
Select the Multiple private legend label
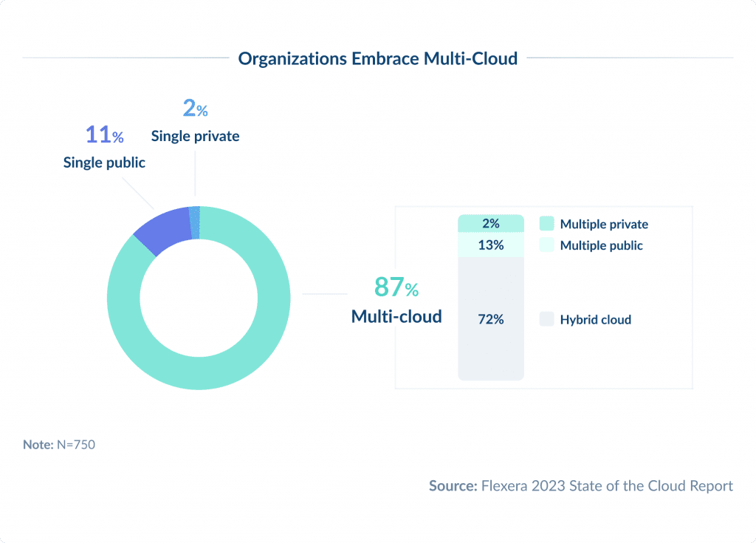[x=605, y=224]
